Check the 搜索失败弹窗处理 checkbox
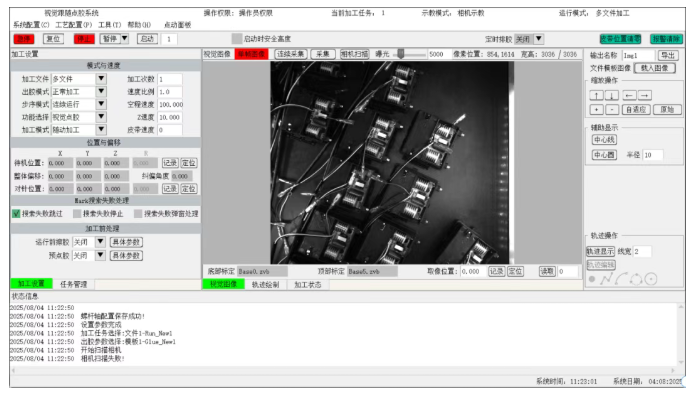Image resolution: width=693 pixels, height=397 pixels. click(x=138, y=214)
